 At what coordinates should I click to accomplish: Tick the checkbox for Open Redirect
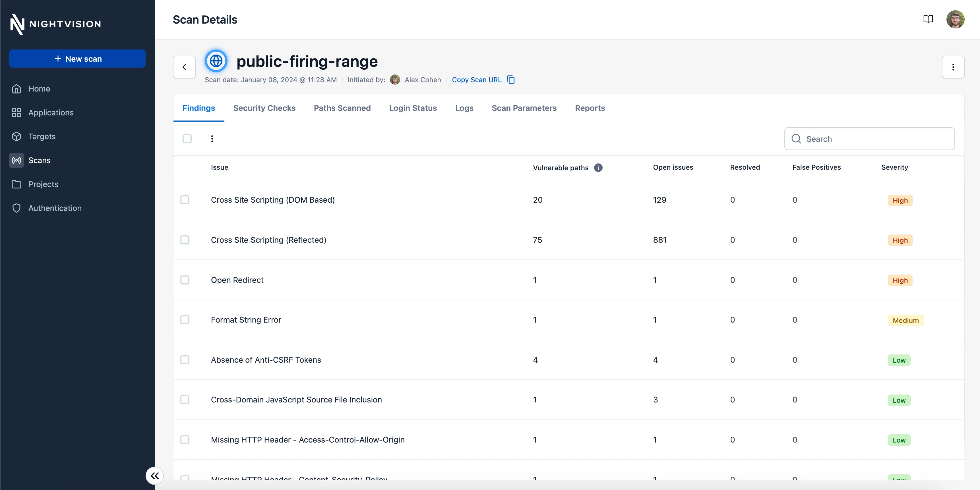click(x=185, y=280)
